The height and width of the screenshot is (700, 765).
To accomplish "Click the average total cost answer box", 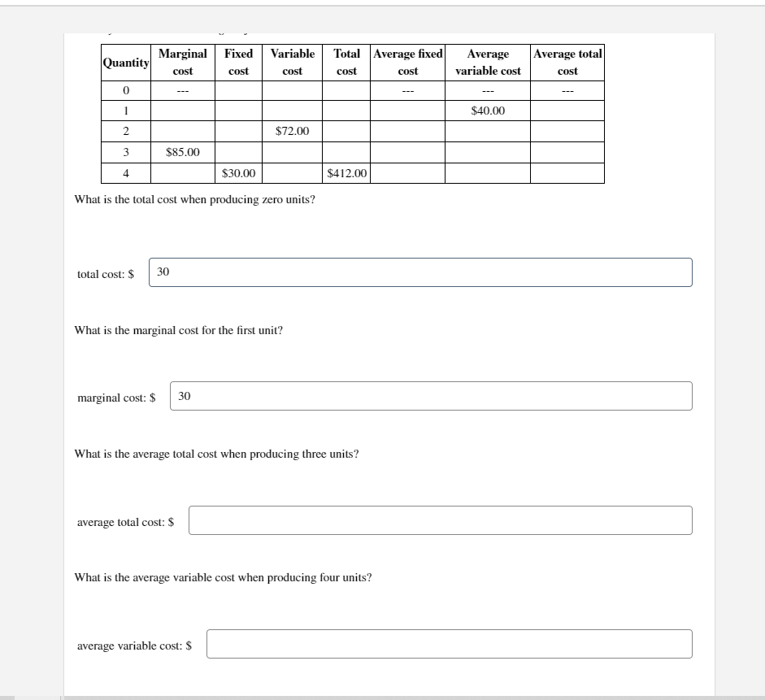I will (x=441, y=520).
